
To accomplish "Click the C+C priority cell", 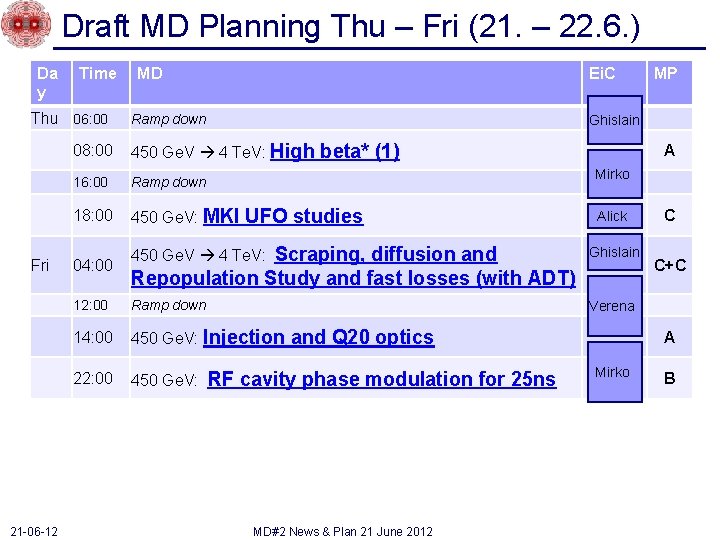I will click(x=669, y=265).
